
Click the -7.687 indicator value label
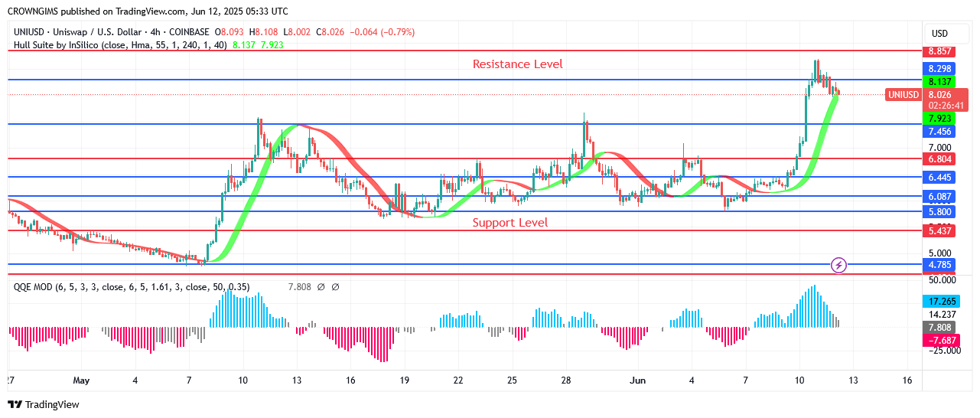pos(939,340)
